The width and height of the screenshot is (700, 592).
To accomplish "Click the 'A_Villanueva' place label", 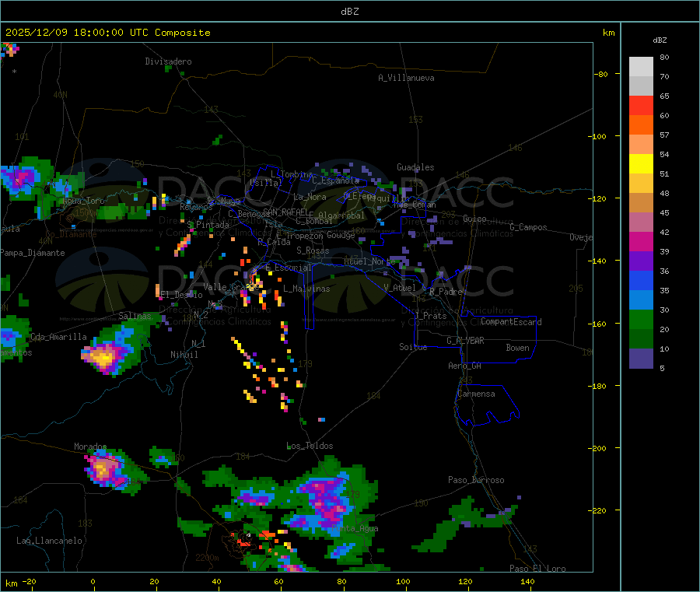I will 406,78.
